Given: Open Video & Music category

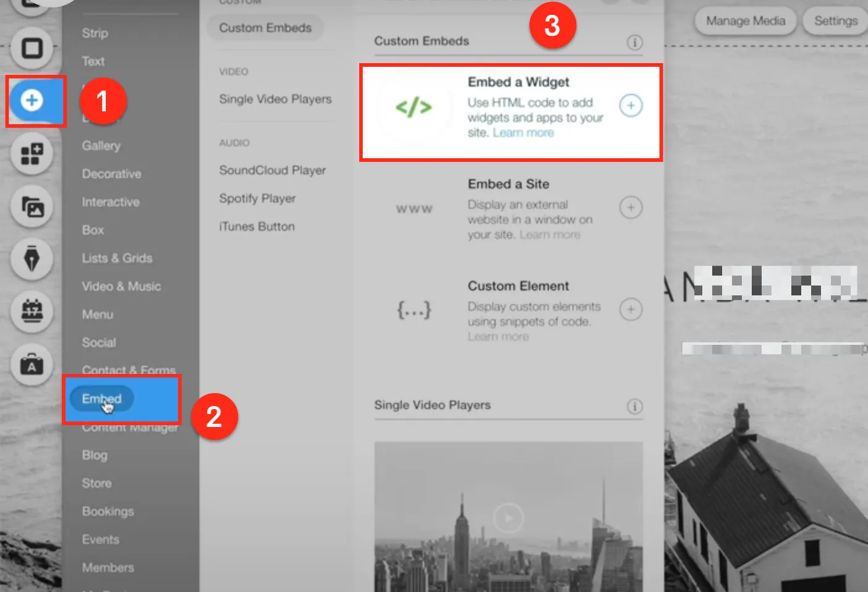Looking at the screenshot, I should 121,286.
